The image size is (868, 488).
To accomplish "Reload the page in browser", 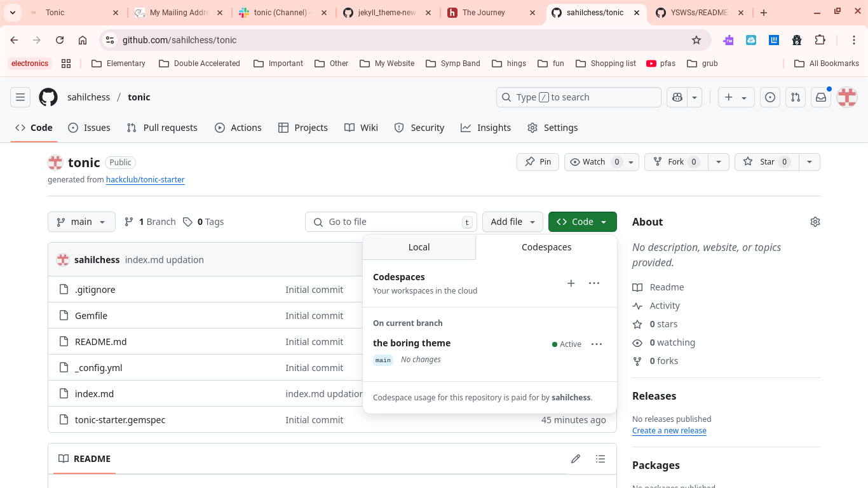I will [60, 40].
